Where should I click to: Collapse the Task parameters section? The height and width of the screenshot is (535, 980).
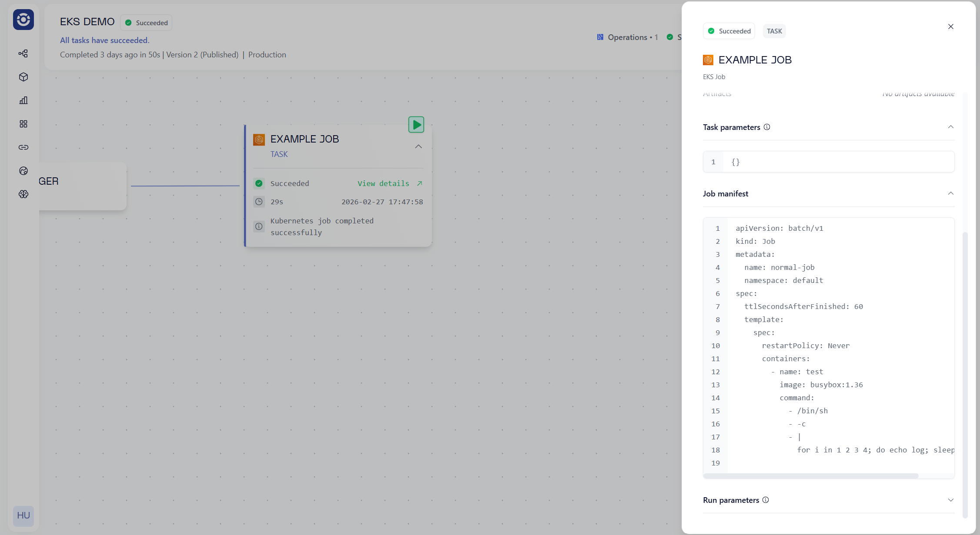tap(950, 127)
